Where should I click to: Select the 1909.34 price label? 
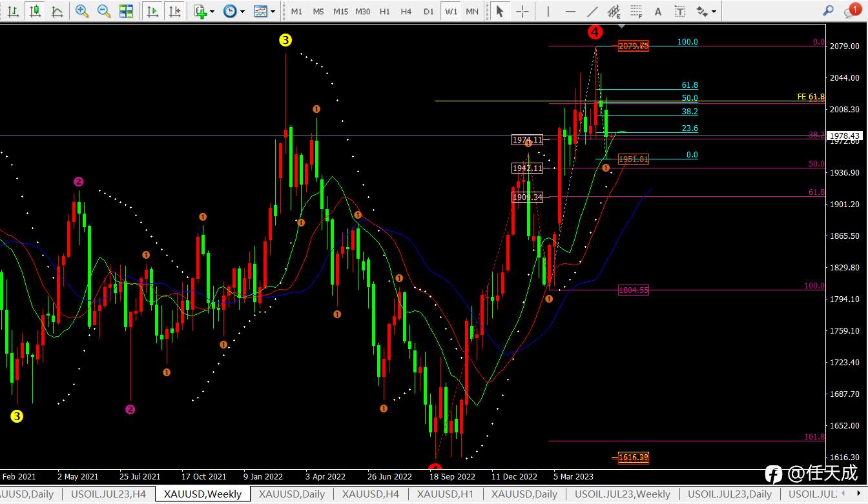coord(528,197)
